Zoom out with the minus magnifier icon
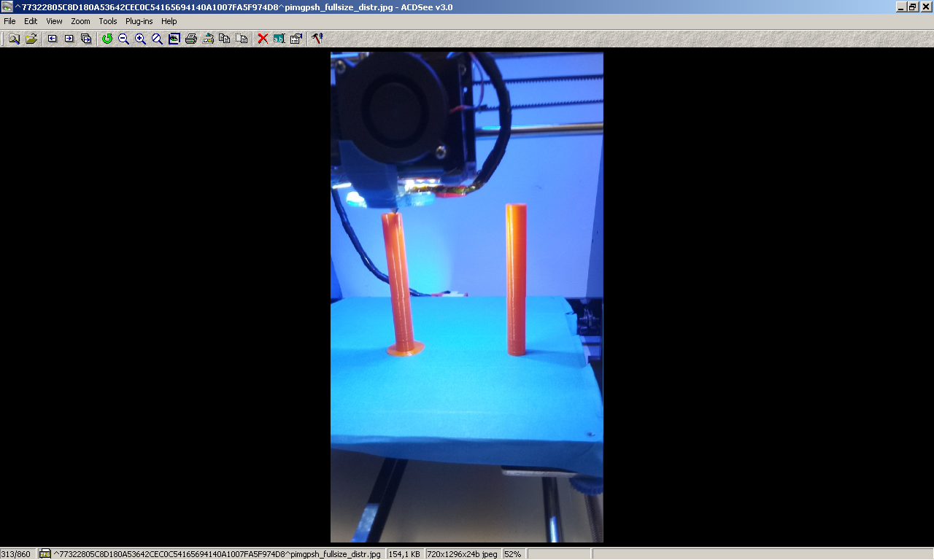Screen dimensions: 934x560 (x=124, y=39)
